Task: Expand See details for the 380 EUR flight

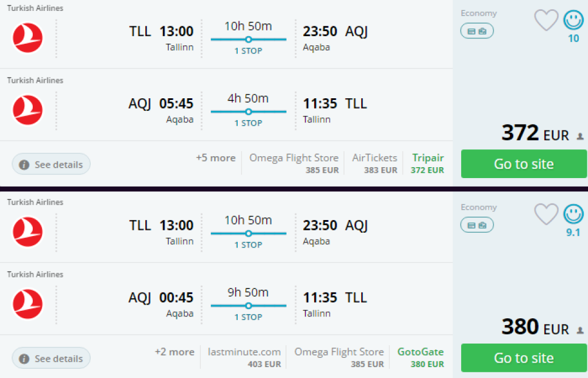Action: 51,358
